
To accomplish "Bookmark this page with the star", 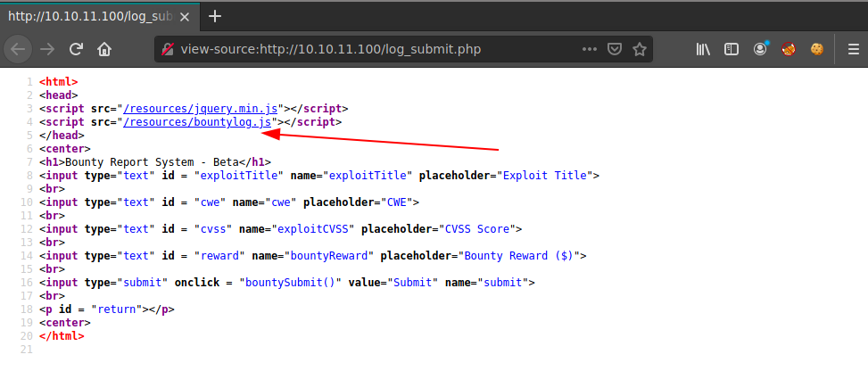I will click(x=639, y=49).
